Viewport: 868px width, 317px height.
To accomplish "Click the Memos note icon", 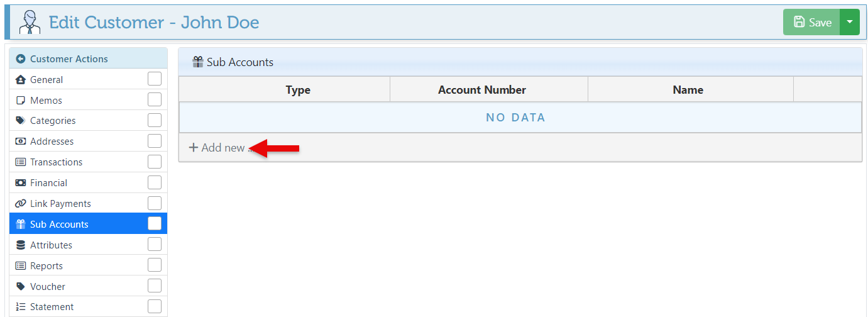I will coord(20,101).
